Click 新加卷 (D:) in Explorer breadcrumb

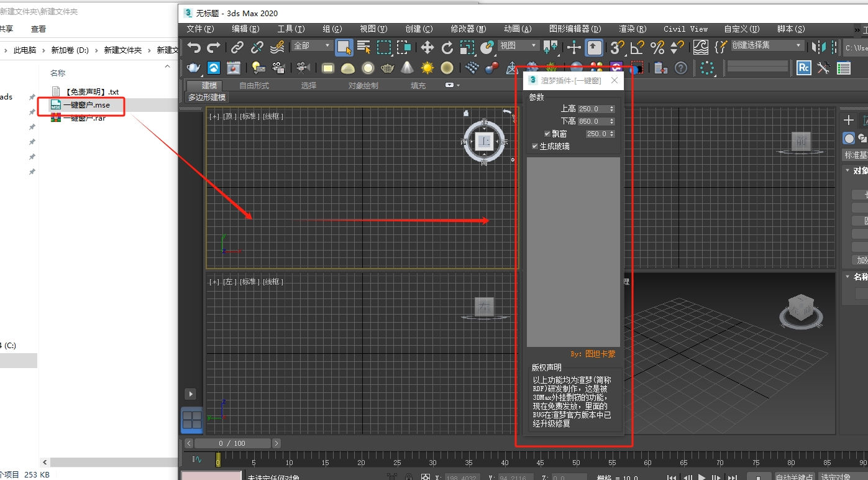coord(70,50)
